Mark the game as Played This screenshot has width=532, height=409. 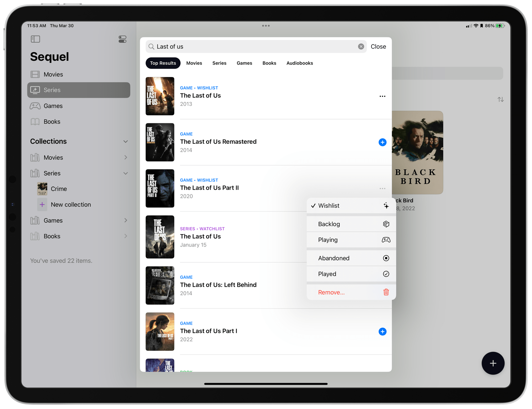[351, 274]
